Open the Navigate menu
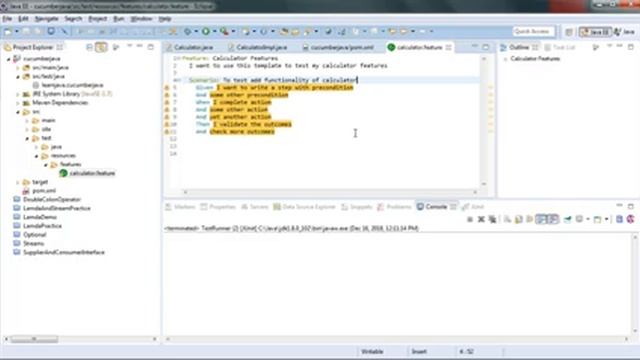The image size is (640, 360). [47, 19]
